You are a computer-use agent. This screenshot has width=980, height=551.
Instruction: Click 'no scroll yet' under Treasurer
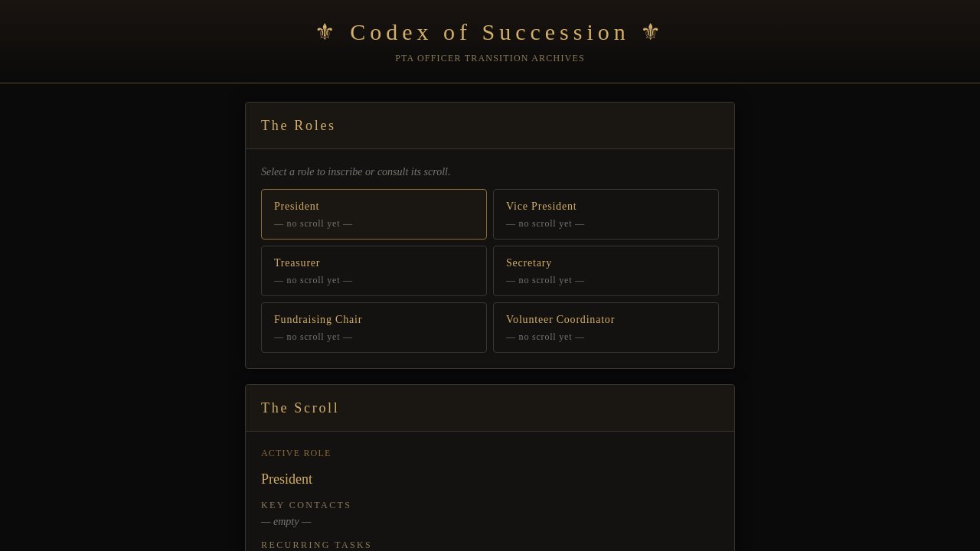[313, 280]
